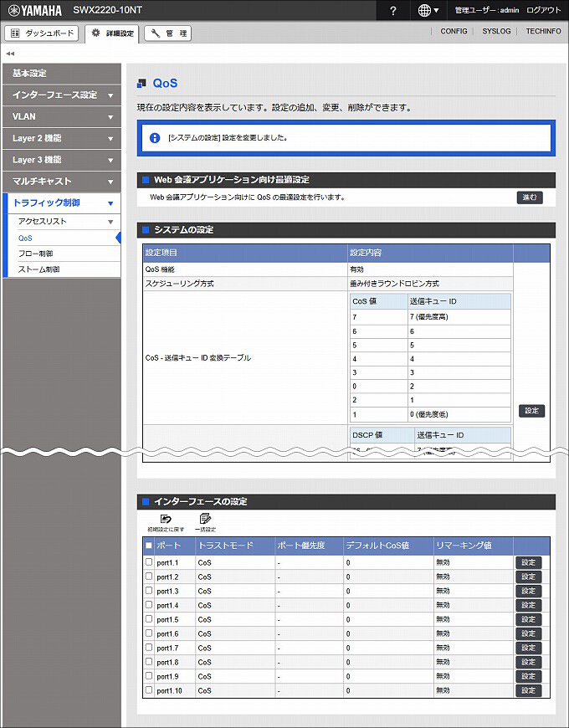569x728 pixels.
Task: Open the language globe dropdown
Action: [x=428, y=10]
